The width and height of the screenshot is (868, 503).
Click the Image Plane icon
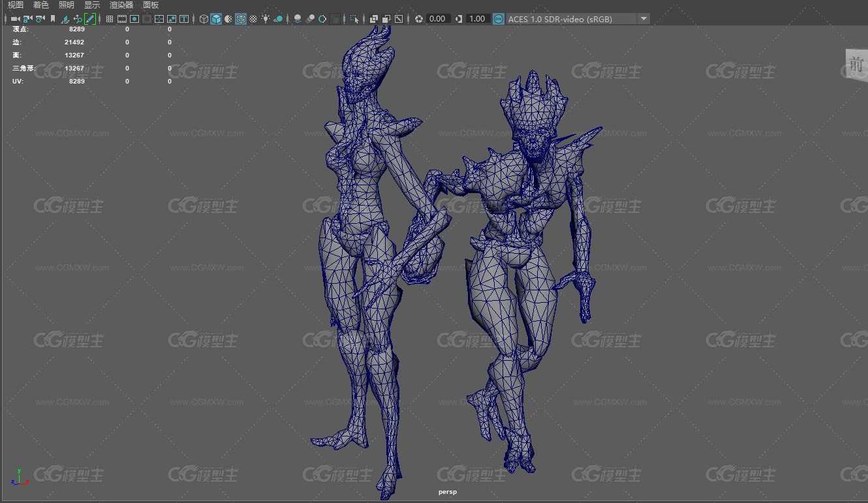point(65,19)
